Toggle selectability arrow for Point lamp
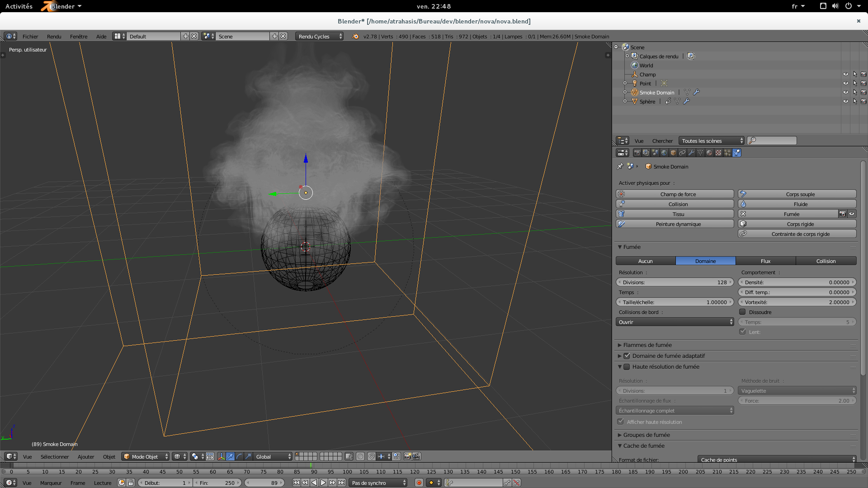868x488 pixels. [855, 83]
